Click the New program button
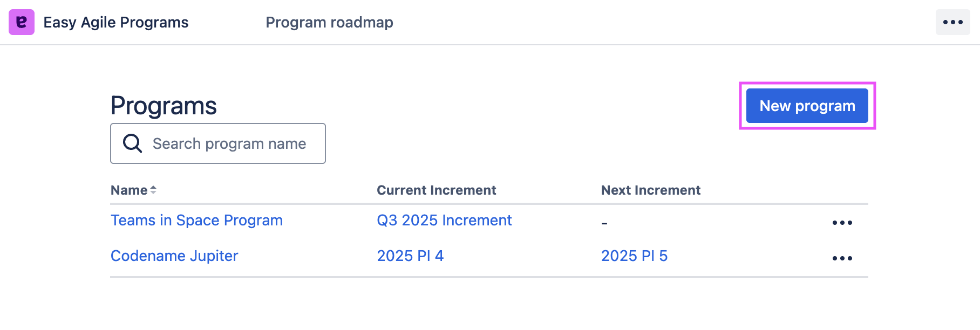980x330 pixels. click(807, 106)
